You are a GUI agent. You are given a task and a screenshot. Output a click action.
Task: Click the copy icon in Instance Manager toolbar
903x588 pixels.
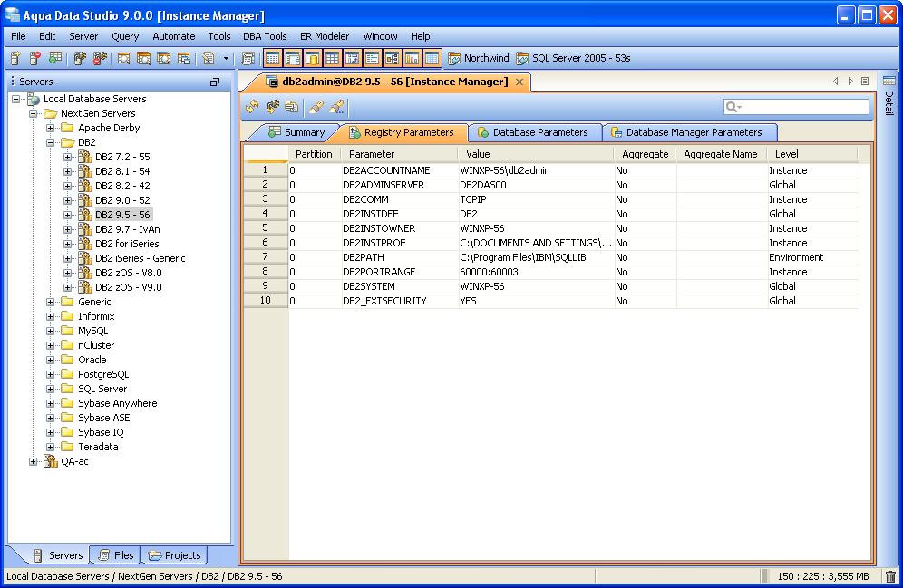coord(291,106)
